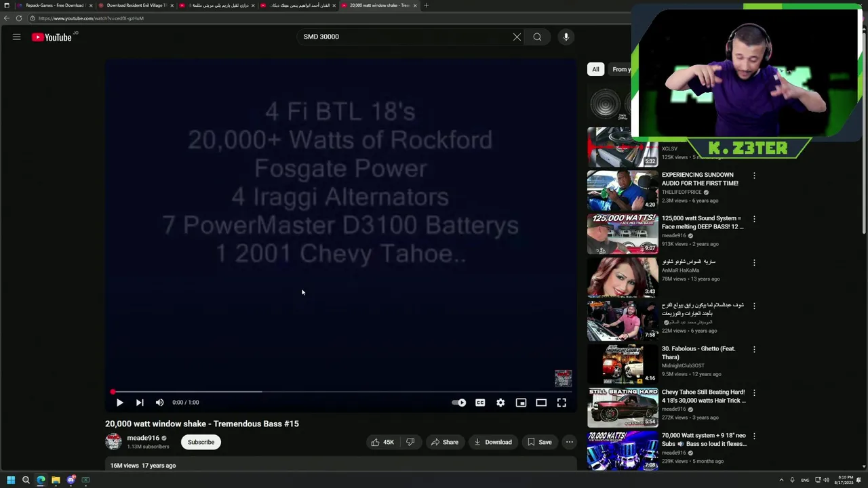This screenshot has height=488, width=868.
Task: Open the YouTube hamburger guide menu
Action: pos(16,37)
